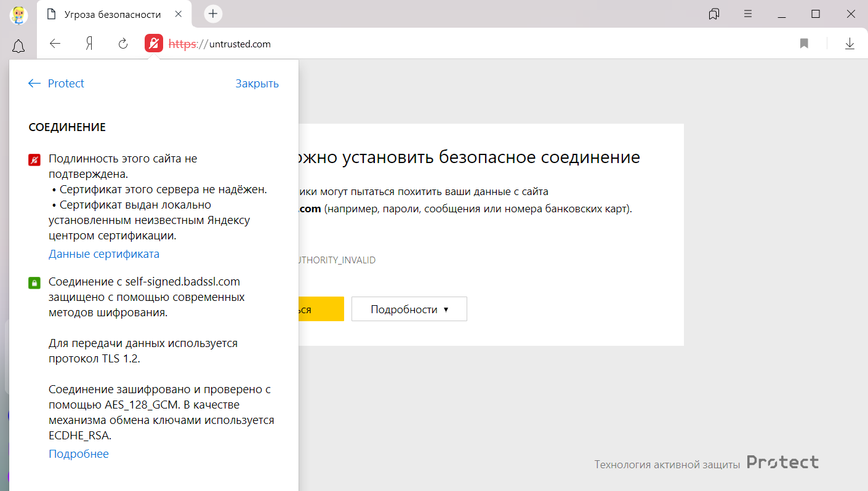Screen dimensions: 868x491
Task: Return to Protect panel via back arrow
Action: pos(56,84)
